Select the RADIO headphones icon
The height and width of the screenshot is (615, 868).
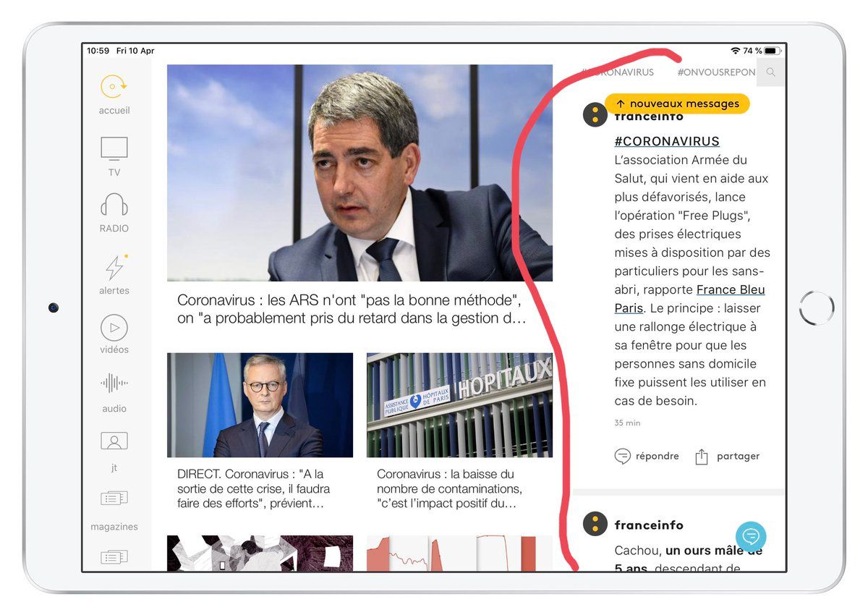pyautogui.click(x=114, y=205)
